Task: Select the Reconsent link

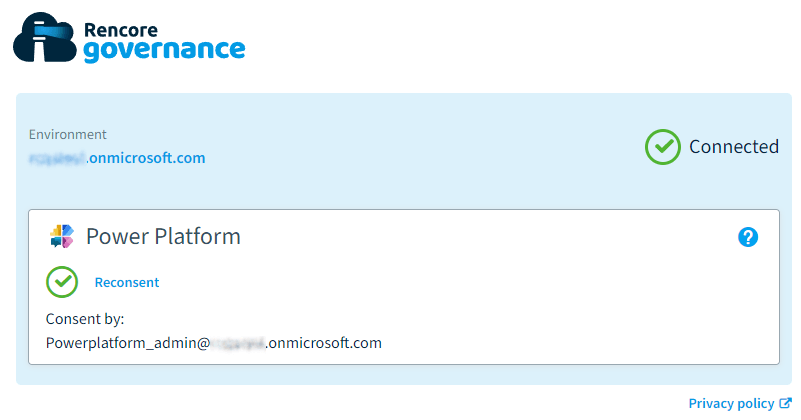Action: (127, 283)
